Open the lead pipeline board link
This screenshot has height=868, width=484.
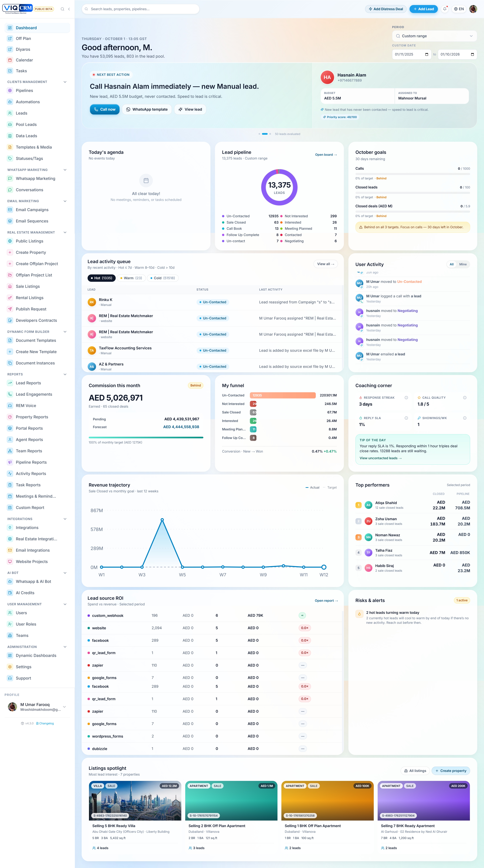tap(326, 155)
